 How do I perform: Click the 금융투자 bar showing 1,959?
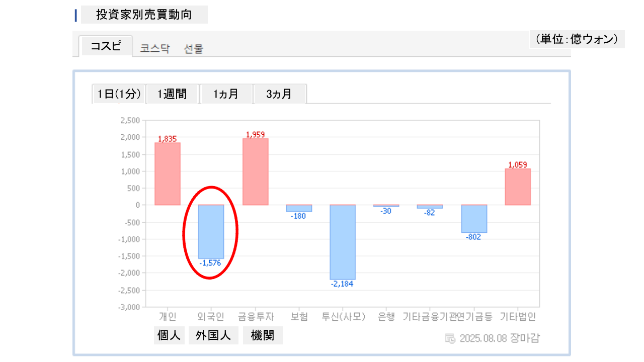pyautogui.click(x=255, y=171)
